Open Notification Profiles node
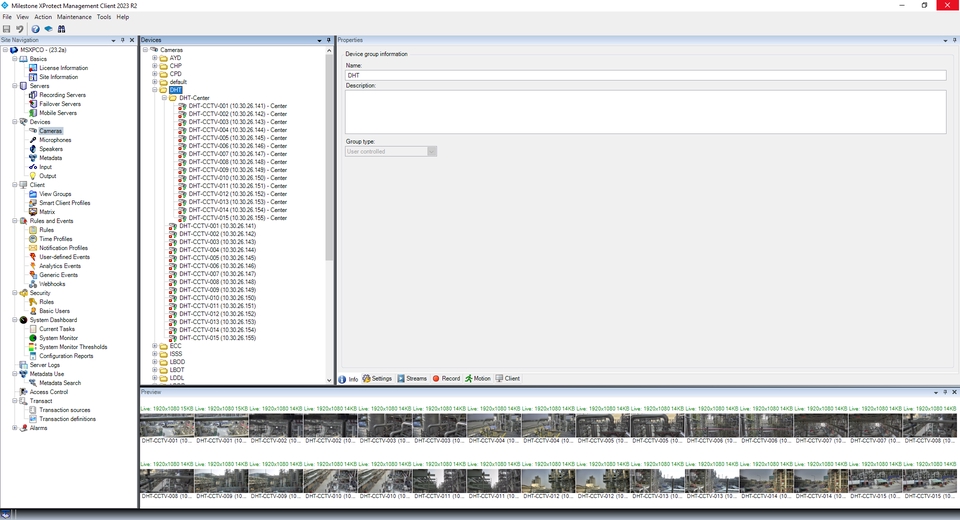Viewport: 960px width, 520px height. tap(64, 248)
